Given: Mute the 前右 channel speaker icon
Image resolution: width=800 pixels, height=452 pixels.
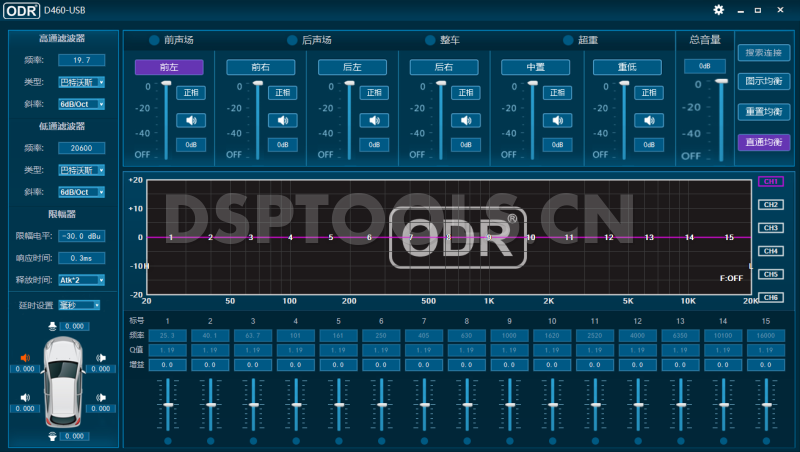Looking at the screenshot, I should [x=283, y=120].
